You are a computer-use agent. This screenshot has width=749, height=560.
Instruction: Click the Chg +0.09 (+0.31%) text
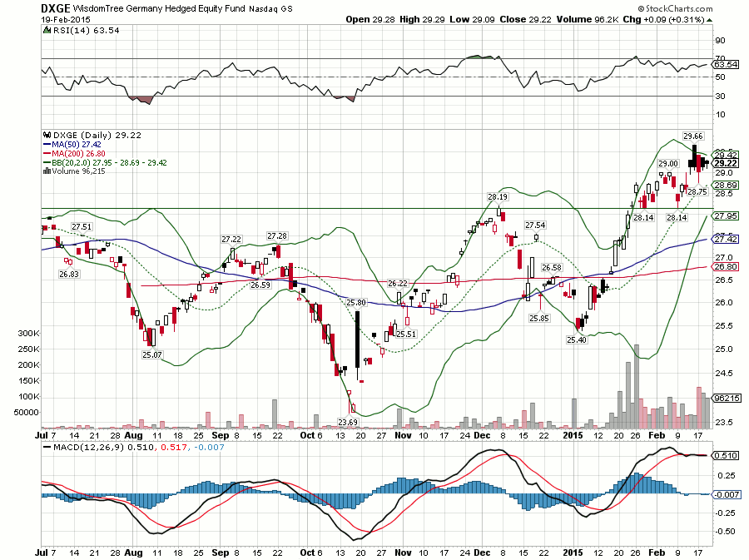(663, 20)
